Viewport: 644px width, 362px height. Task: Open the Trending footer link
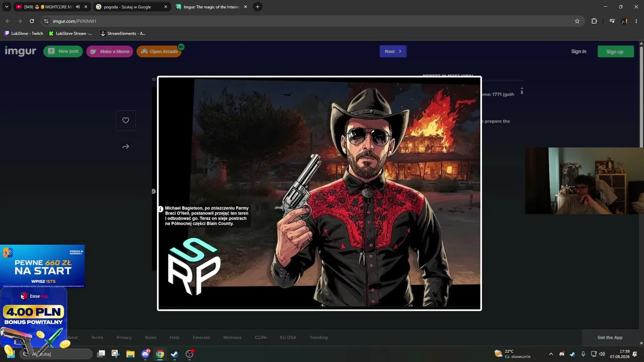tap(318, 337)
